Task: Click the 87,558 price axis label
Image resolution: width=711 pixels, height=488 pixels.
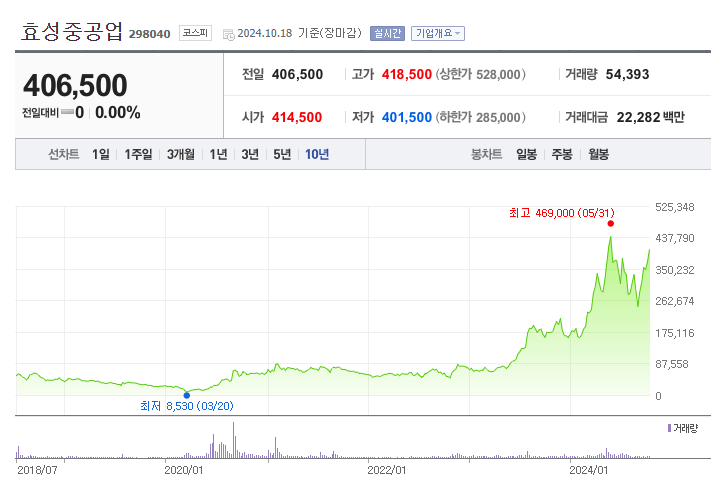Action: [x=672, y=364]
